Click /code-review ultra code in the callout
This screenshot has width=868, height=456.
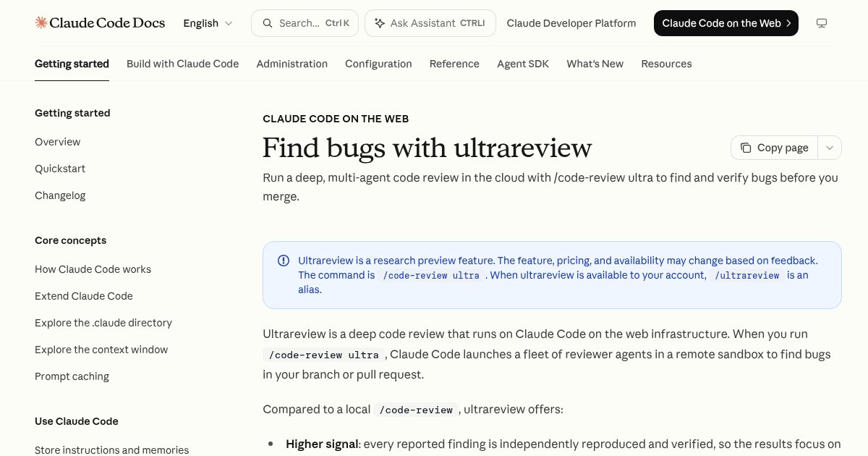431,275
